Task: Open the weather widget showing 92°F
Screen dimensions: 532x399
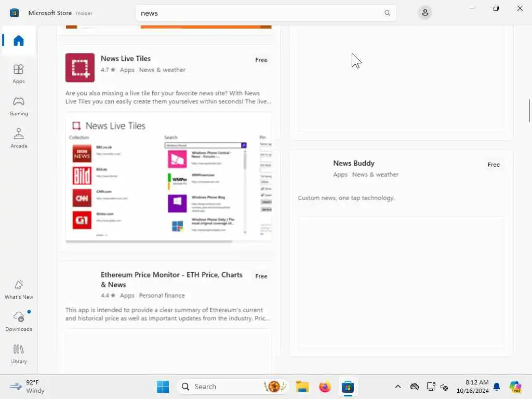Action: pyautogui.click(x=28, y=387)
